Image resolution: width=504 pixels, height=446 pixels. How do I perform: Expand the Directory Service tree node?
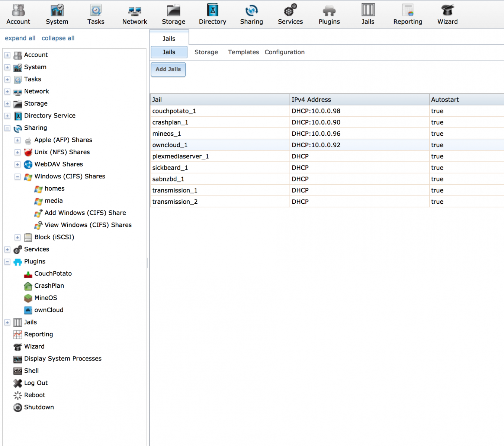coord(7,116)
